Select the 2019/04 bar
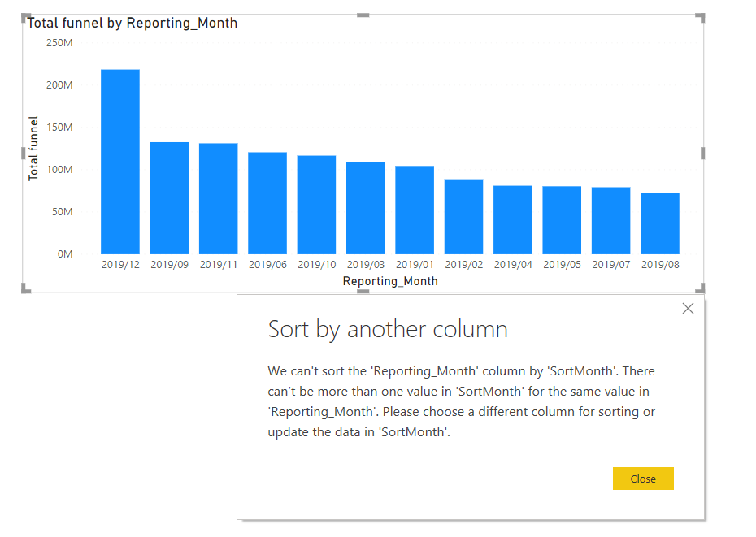Viewport: 756px width, 537px height. (x=513, y=220)
